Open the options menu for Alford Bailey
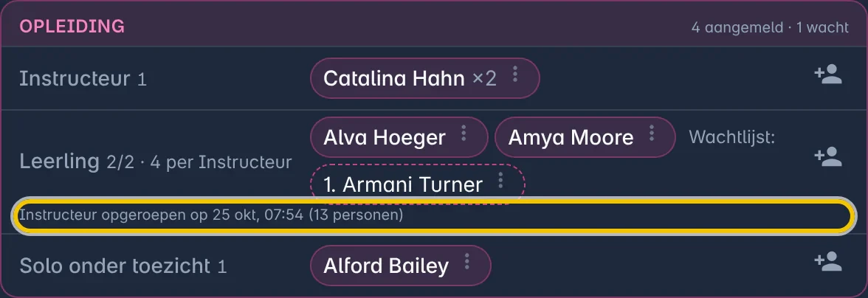 coord(467,262)
